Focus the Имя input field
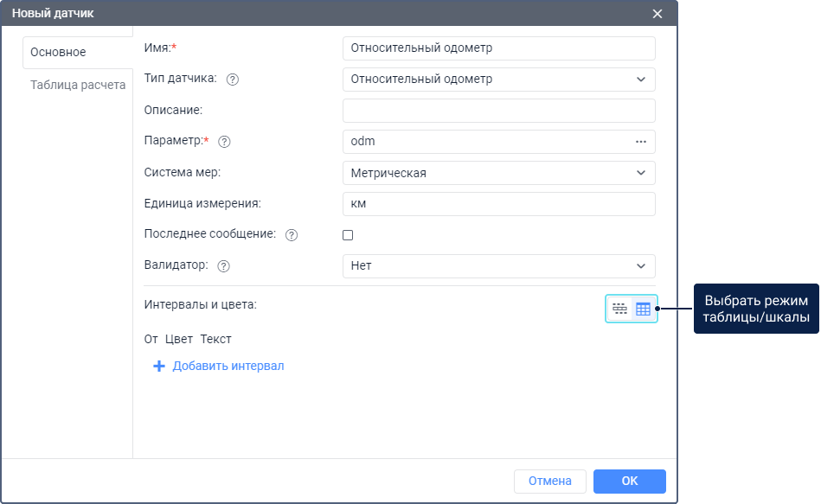The width and height of the screenshot is (821, 504). click(x=498, y=48)
